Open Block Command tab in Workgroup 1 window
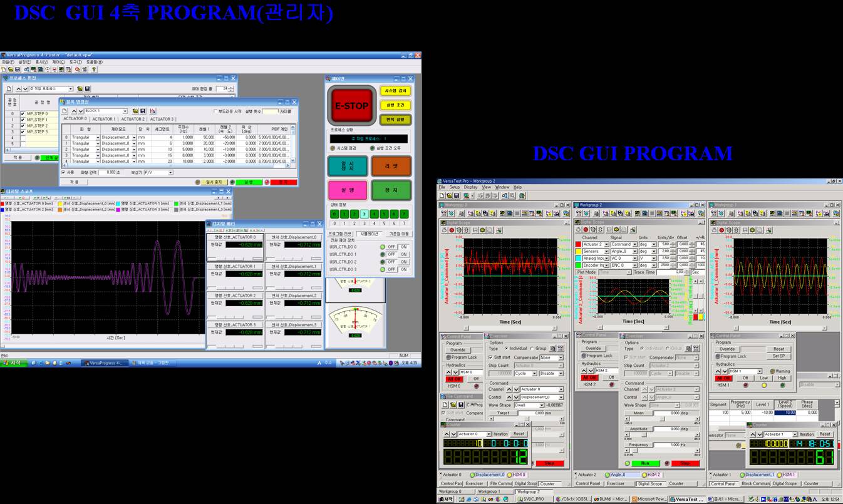843x504 pixels. 755,483
